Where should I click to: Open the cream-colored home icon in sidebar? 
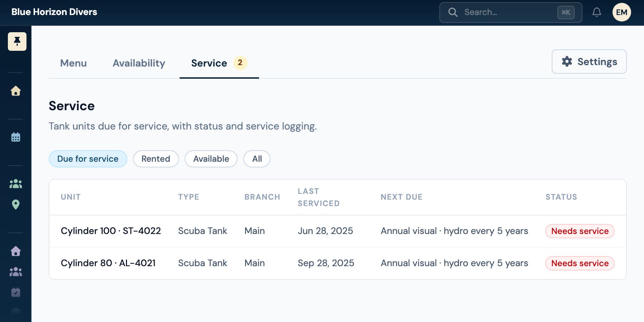click(x=16, y=91)
